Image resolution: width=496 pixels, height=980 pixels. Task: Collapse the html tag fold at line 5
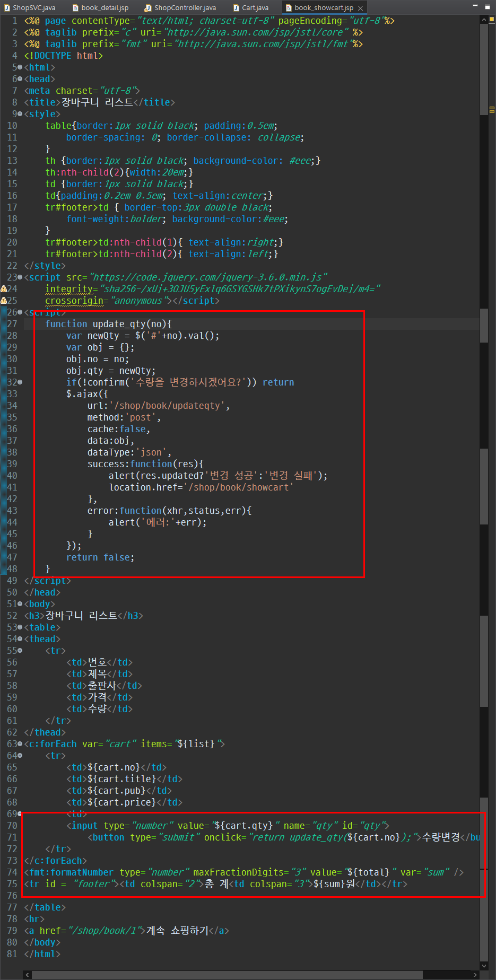pyautogui.click(x=20, y=67)
